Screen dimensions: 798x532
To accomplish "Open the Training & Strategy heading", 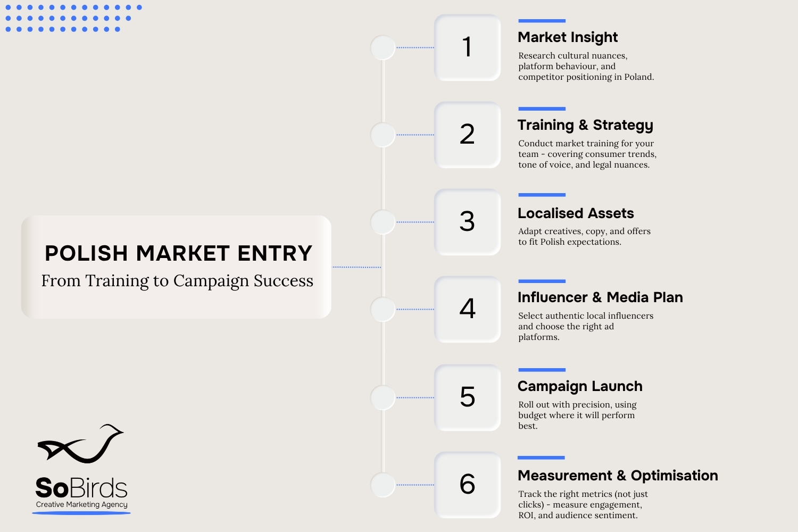I will 585,125.
